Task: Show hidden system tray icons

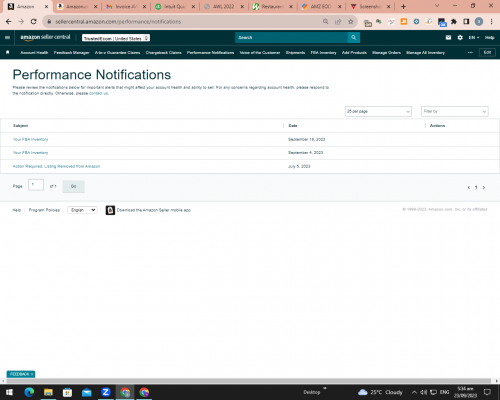Action: 414,392
